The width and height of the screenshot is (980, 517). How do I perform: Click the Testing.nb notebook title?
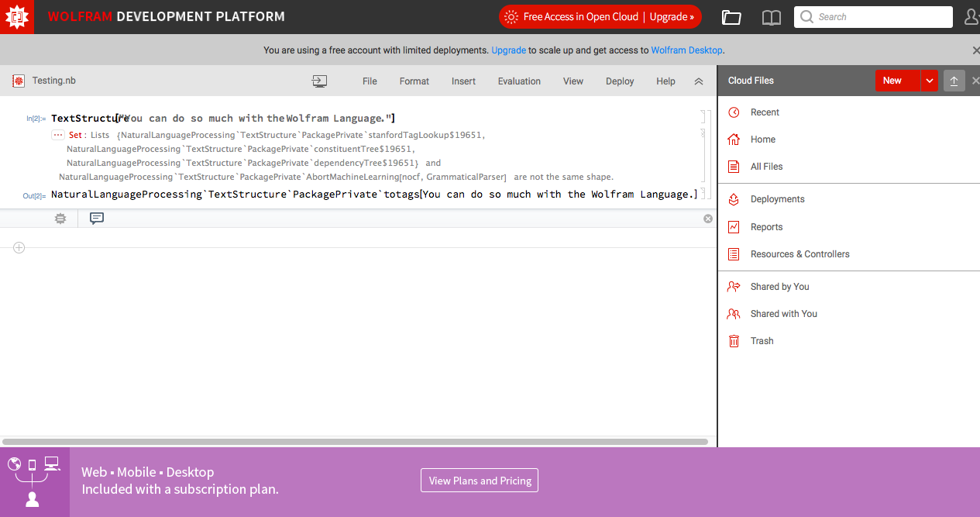pyautogui.click(x=53, y=81)
